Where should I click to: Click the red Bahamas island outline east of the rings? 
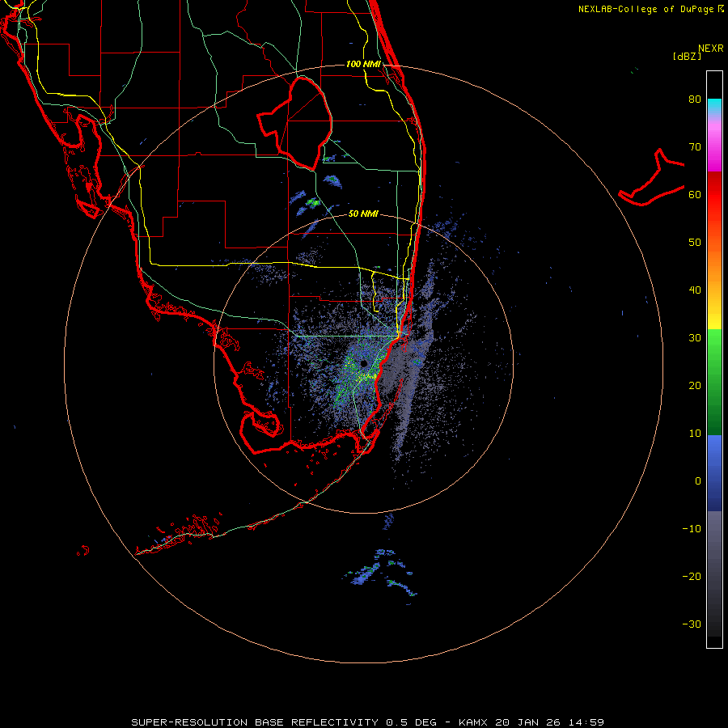tap(651, 178)
